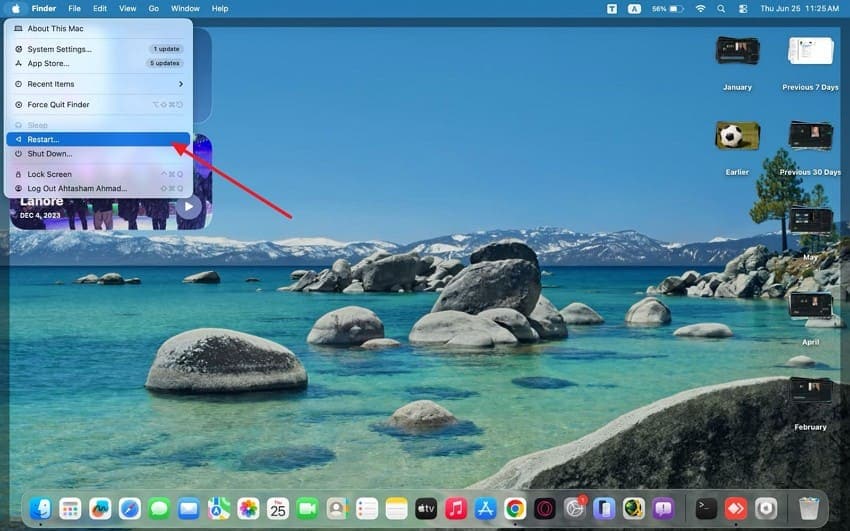The image size is (850, 531).
Task: Open the input source A menu
Action: pos(634,9)
